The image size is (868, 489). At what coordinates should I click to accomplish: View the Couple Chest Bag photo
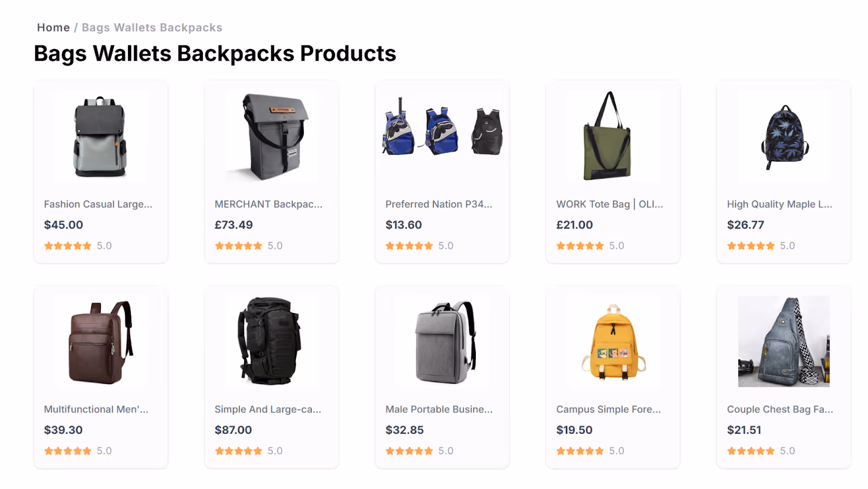coord(784,341)
